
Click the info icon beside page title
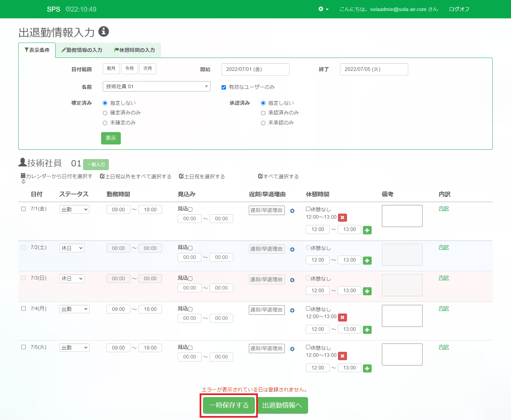[103, 31]
